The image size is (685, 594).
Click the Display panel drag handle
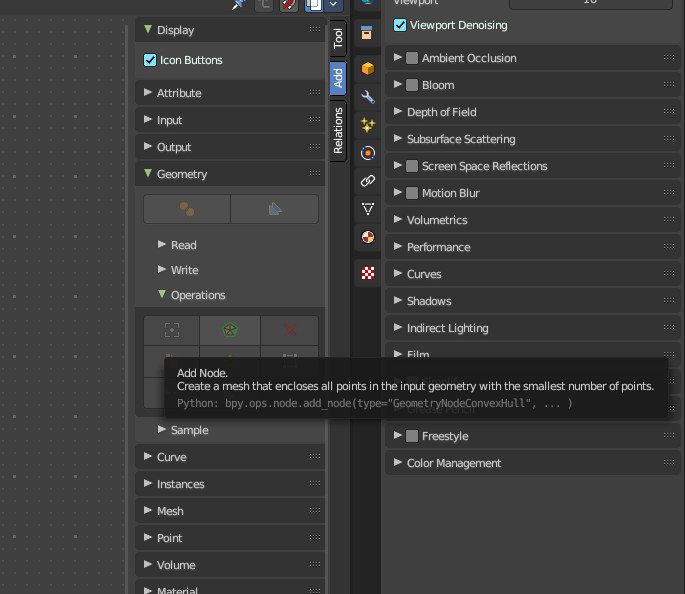point(315,30)
